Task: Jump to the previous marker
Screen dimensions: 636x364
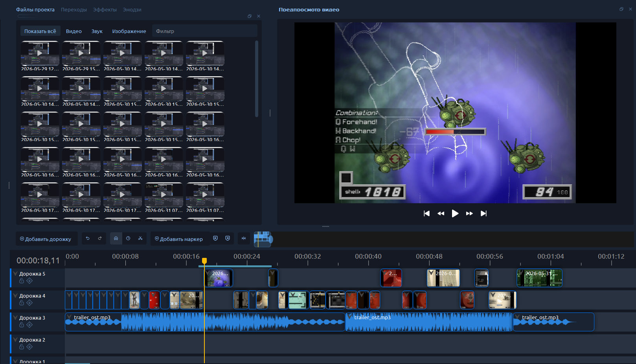Action: [x=215, y=238]
